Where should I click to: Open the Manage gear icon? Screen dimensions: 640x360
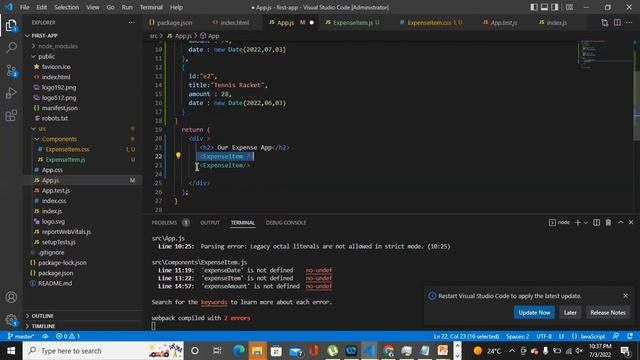pos(11,320)
